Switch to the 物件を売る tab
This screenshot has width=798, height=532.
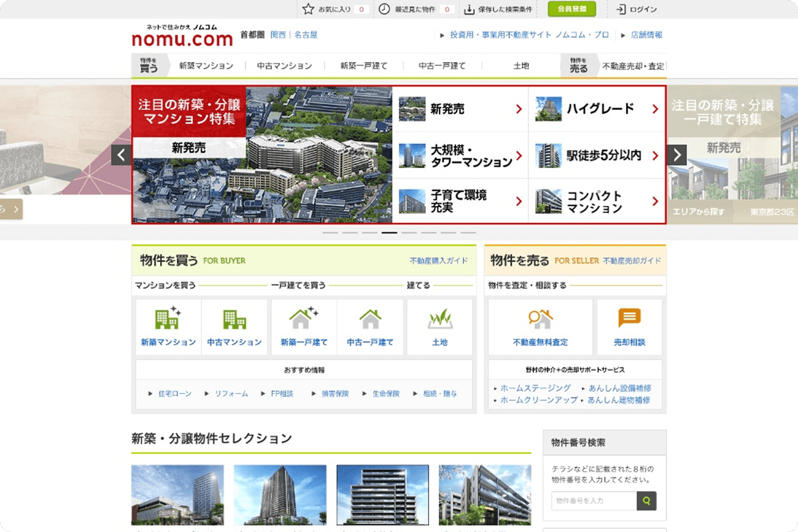coord(578,66)
